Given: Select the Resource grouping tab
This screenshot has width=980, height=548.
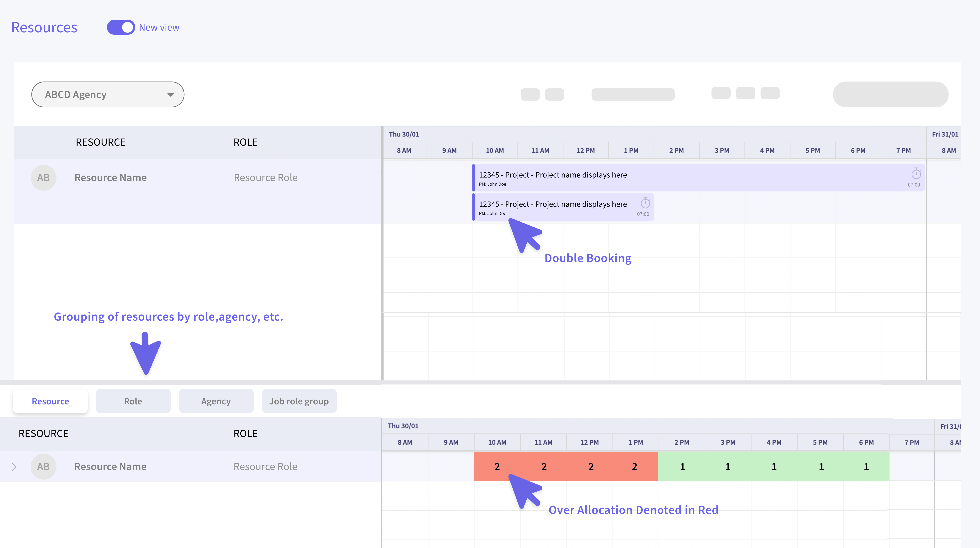Looking at the screenshot, I should pos(50,401).
